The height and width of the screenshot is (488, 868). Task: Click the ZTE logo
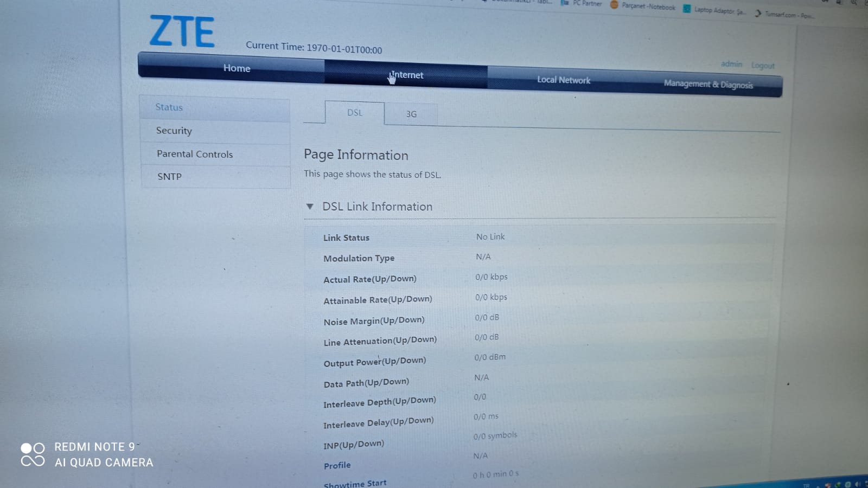tap(182, 31)
